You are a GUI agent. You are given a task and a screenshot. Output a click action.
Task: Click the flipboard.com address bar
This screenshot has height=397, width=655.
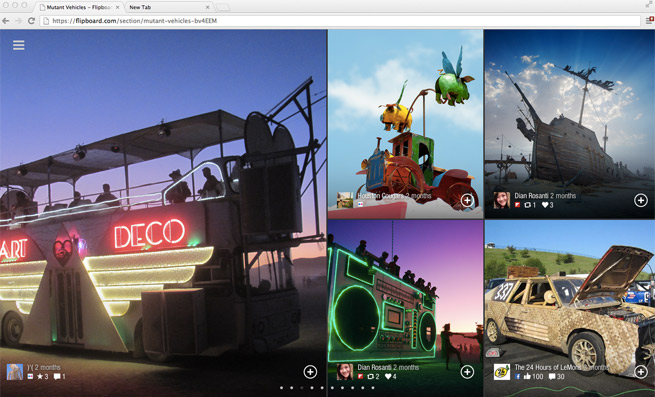pos(340,20)
